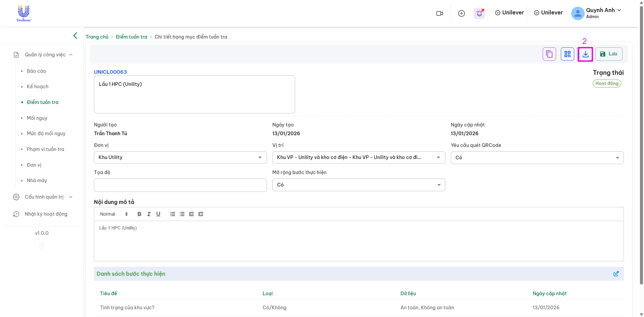Click the video camera icon

click(x=439, y=13)
